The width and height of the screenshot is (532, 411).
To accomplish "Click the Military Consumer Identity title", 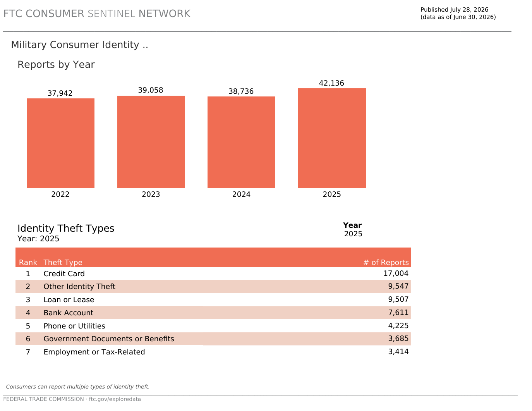I will [x=80, y=45].
